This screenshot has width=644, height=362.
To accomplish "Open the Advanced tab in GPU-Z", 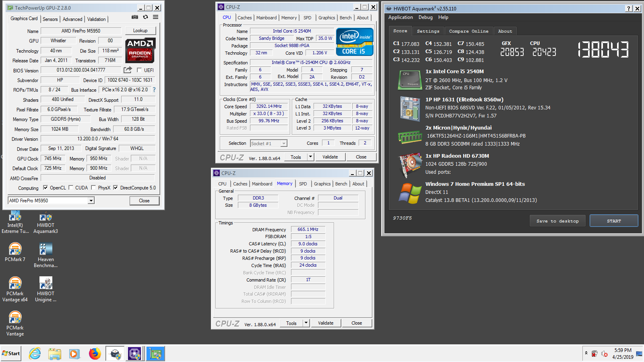I will point(72,19).
